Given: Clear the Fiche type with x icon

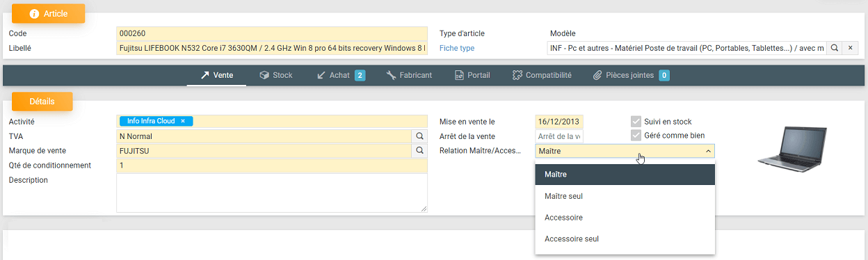Looking at the screenshot, I should pos(850,48).
